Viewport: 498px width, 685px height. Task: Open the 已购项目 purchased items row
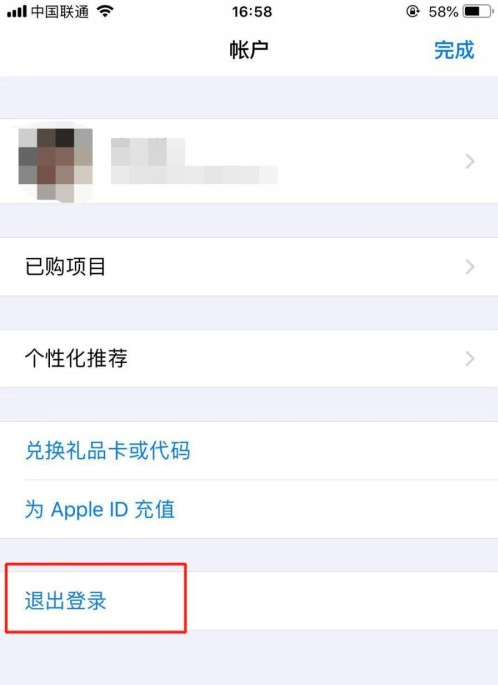click(249, 266)
